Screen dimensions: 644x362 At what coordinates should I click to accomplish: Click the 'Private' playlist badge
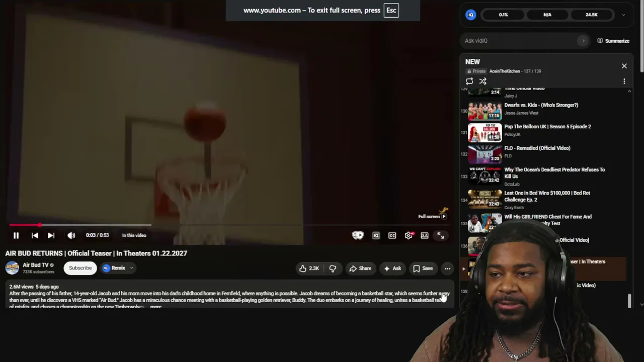coord(476,71)
